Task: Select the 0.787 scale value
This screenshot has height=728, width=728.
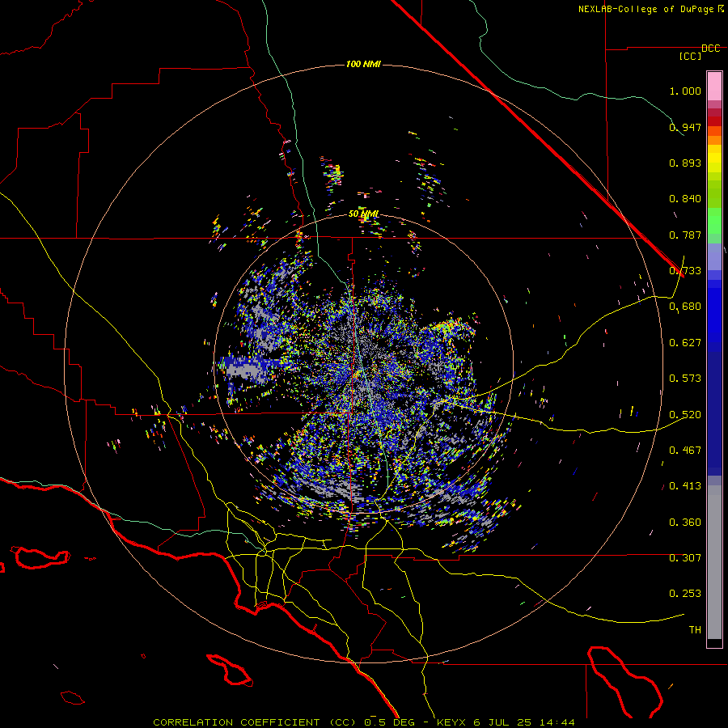Action: coord(685,235)
